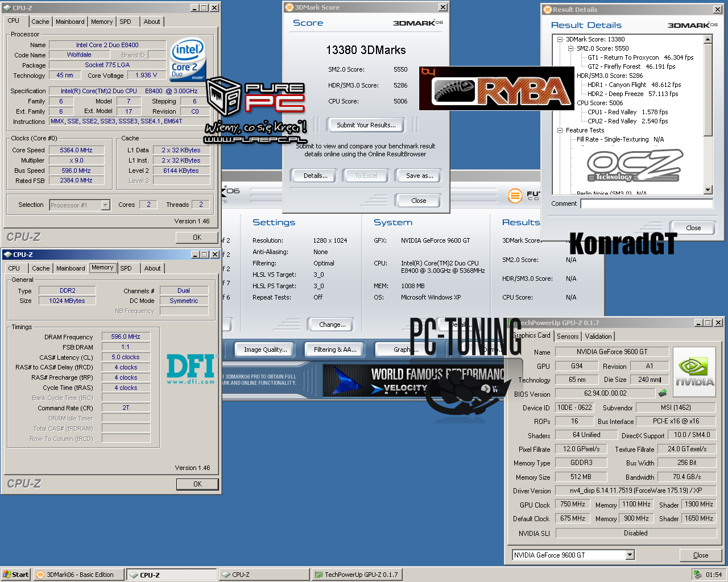Click the Filtering & AA button

[335, 350]
